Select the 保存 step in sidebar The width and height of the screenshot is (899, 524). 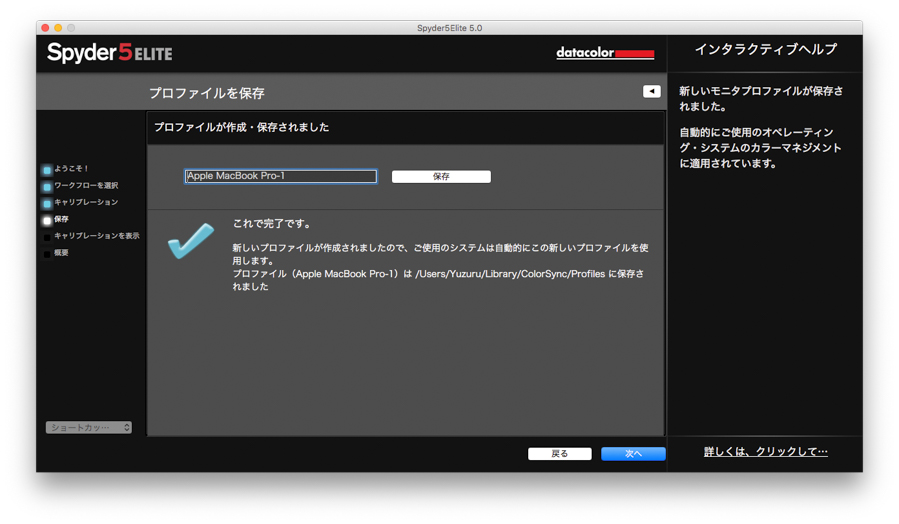[x=56, y=219]
